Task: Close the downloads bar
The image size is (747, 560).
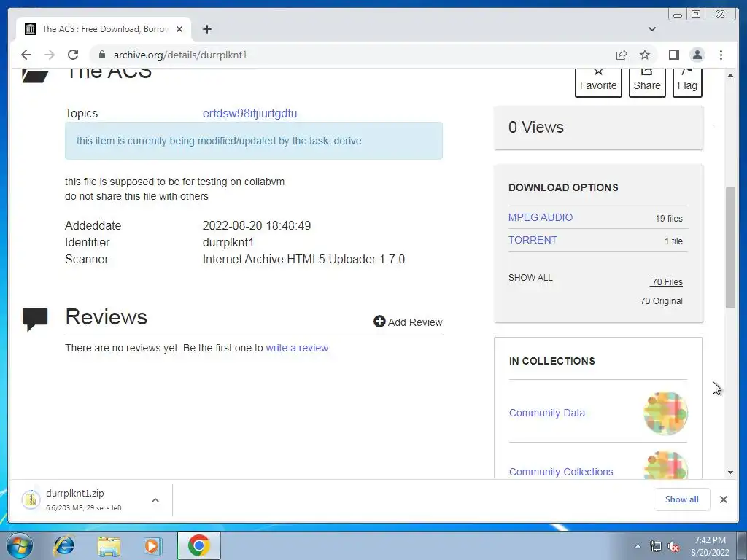Action: point(724,499)
